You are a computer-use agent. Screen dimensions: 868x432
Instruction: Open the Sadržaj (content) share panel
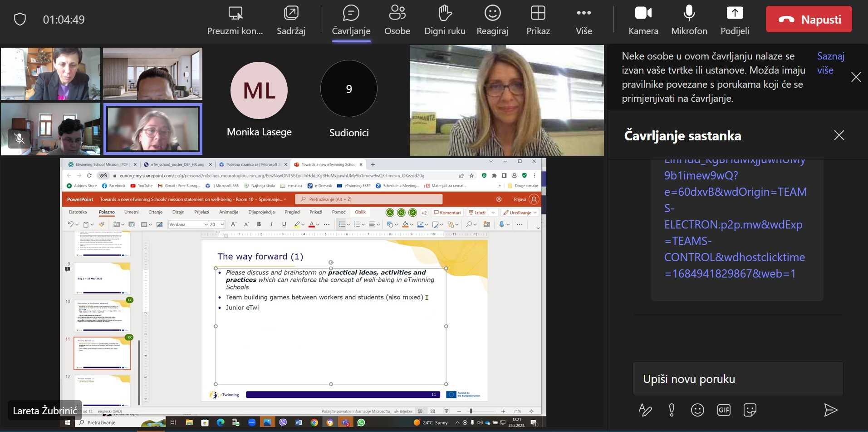coord(291,20)
